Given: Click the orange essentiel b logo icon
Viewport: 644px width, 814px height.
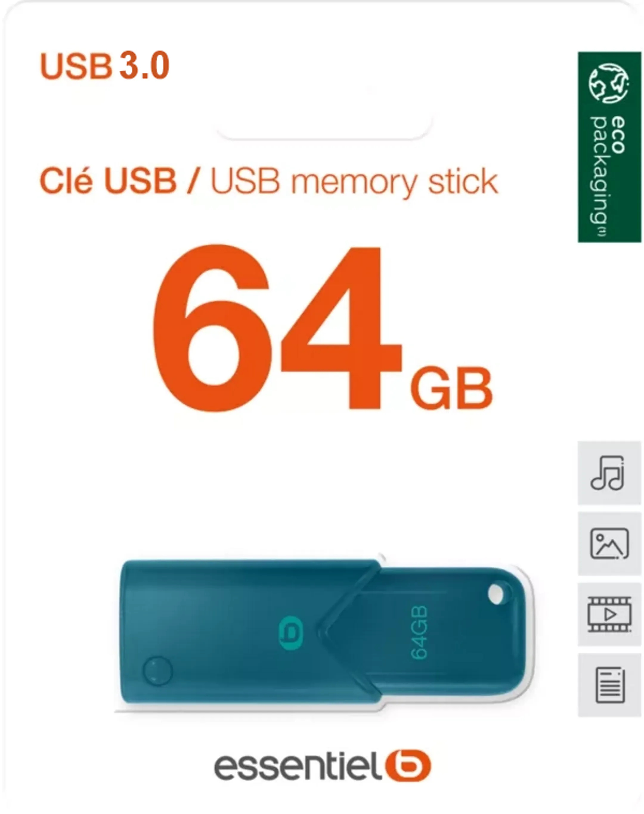Looking at the screenshot, I should click(x=408, y=766).
